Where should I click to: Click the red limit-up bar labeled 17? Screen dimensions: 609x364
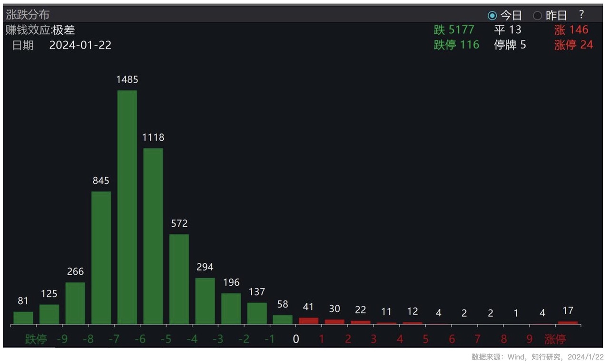(x=568, y=323)
